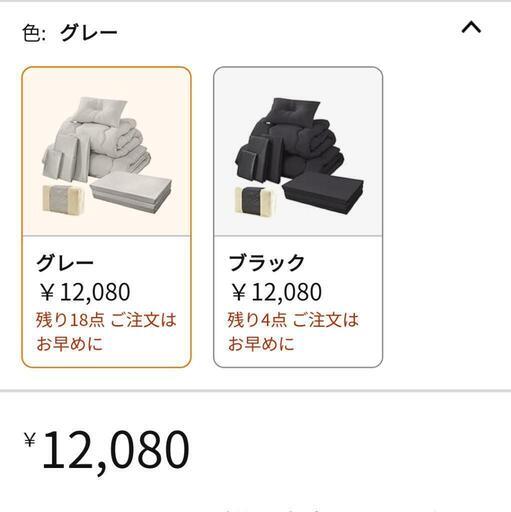
Task: Click the 色: グレー header label
Action: pos(70,33)
